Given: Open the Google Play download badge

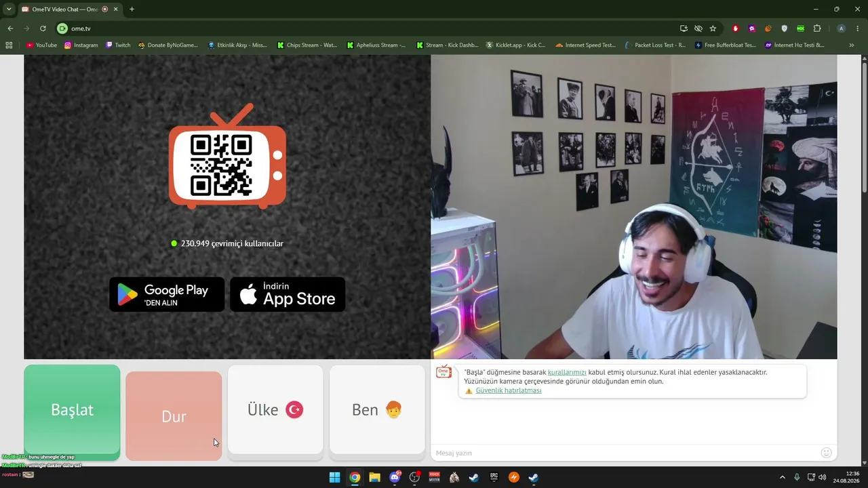Looking at the screenshot, I should point(167,294).
